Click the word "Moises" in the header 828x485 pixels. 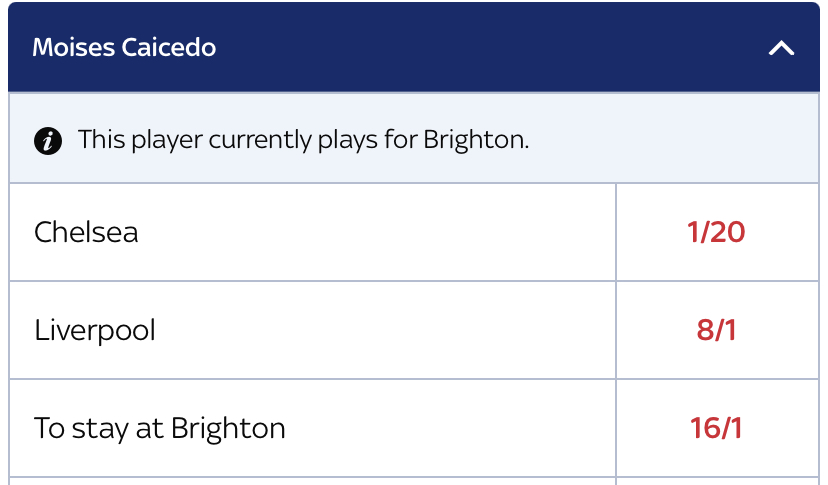point(73,48)
